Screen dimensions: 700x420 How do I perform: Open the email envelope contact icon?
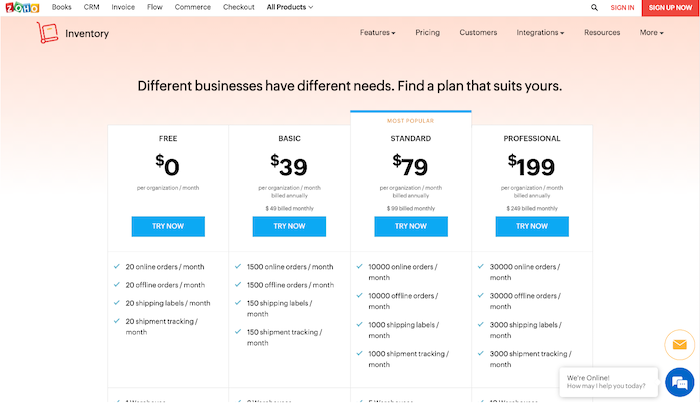[679, 345]
